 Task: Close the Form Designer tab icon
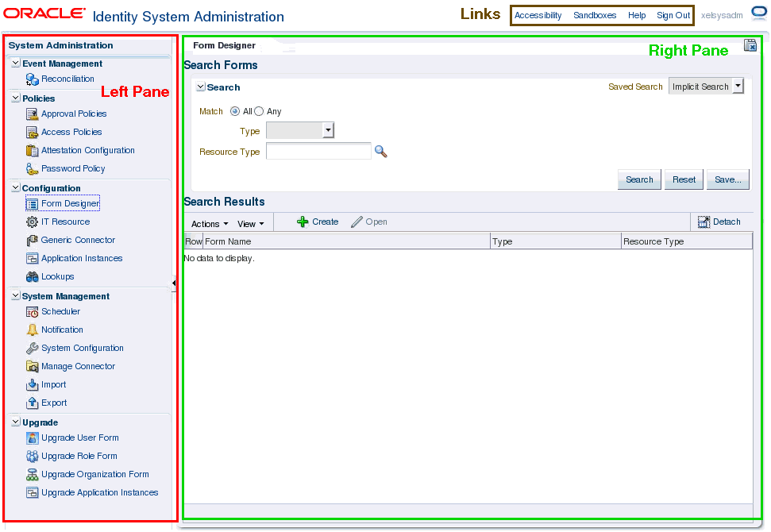[x=750, y=45]
